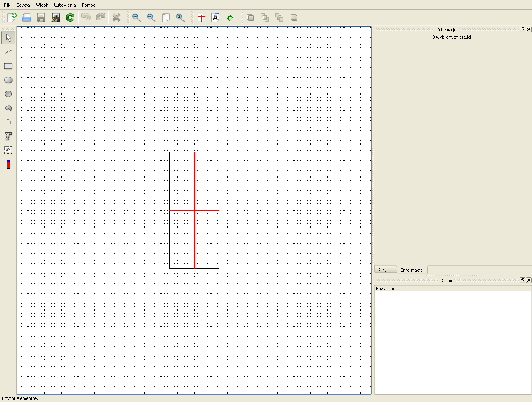Click the zoom out magnifier
This screenshot has height=402, width=532.
tap(151, 17)
